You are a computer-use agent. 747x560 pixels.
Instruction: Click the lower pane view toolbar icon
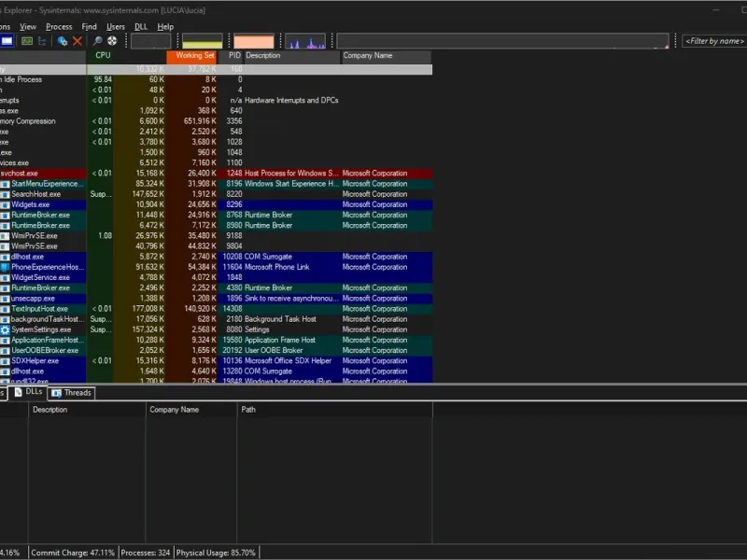(x=7, y=41)
